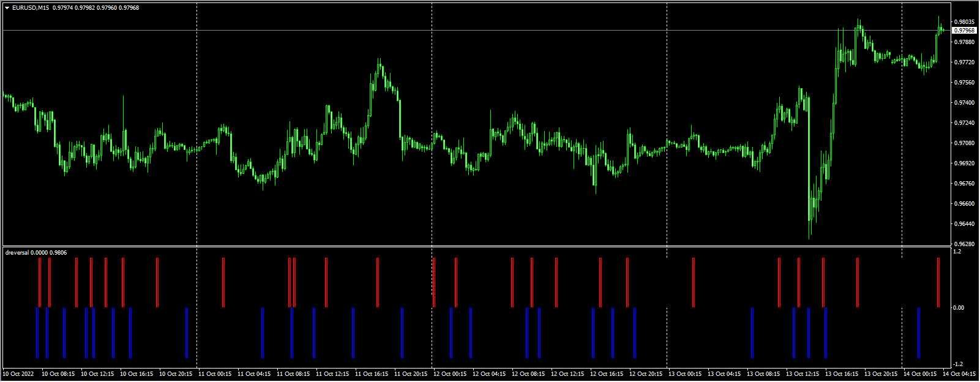The width and height of the screenshot is (980, 382).
Task: Click the 0.98035 price axis label
Action: [x=965, y=22]
